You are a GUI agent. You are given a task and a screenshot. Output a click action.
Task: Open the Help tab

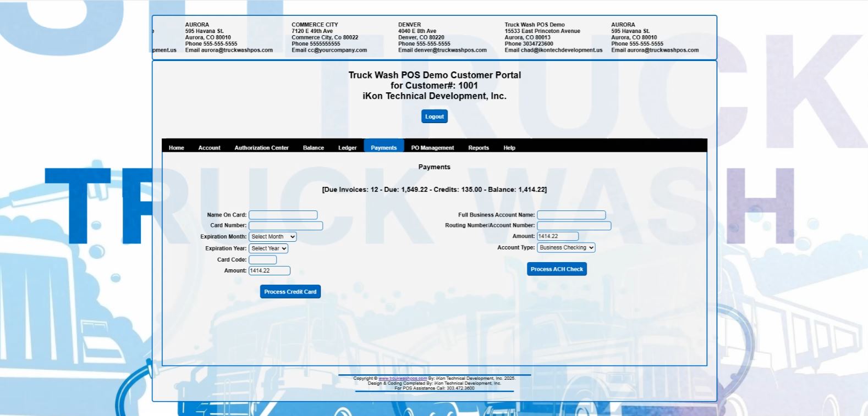coord(509,148)
